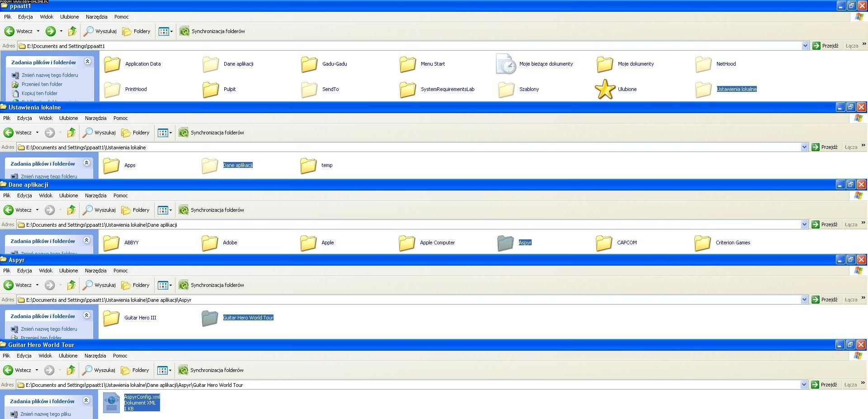This screenshot has height=419, width=868.
Task: Click Foldery in Guitar Hero World Tour window
Action: click(135, 370)
